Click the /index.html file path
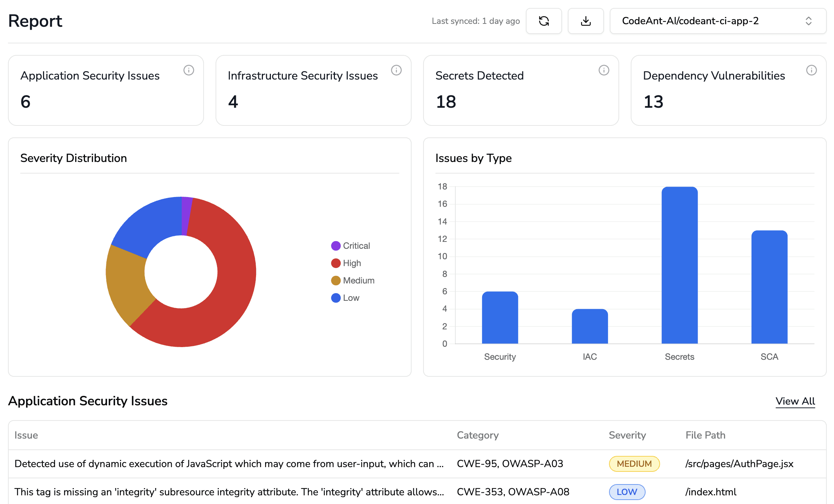The width and height of the screenshot is (834, 504). click(710, 492)
